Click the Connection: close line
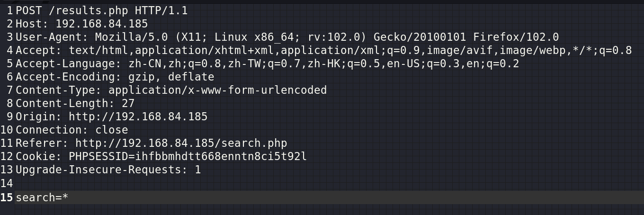 coord(72,130)
